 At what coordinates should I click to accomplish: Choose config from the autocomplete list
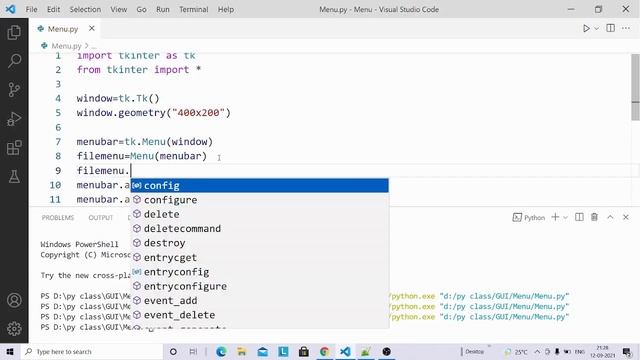pyautogui.click(x=260, y=185)
